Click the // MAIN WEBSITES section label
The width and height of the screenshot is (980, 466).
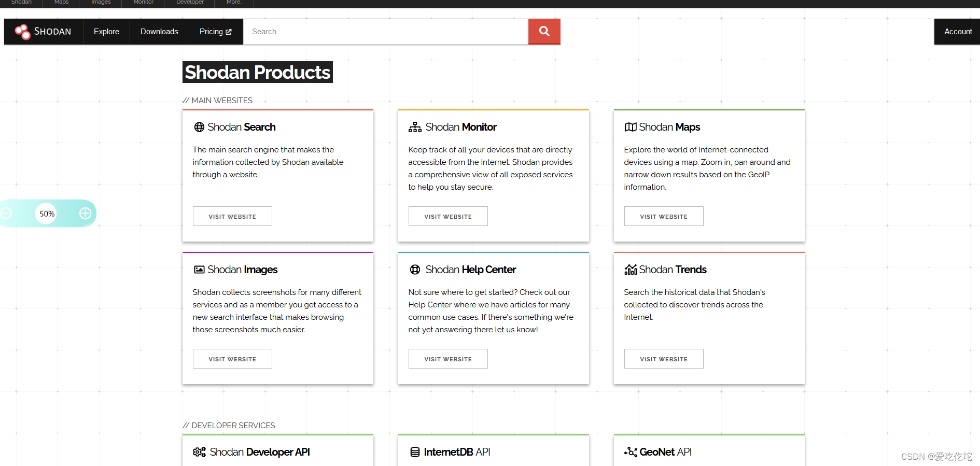pyautogui.click(x=218, y=101)
